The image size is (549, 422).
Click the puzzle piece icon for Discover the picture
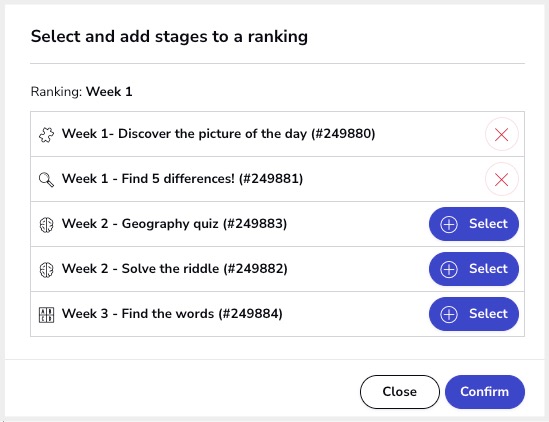[x=46, y=134]
